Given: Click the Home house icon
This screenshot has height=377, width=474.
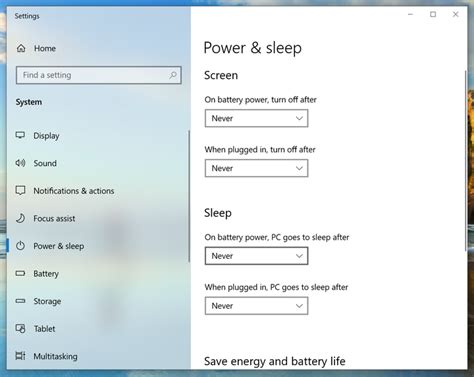Looking at the screenshot, I should pyautogui.click(x=21, y=48).
